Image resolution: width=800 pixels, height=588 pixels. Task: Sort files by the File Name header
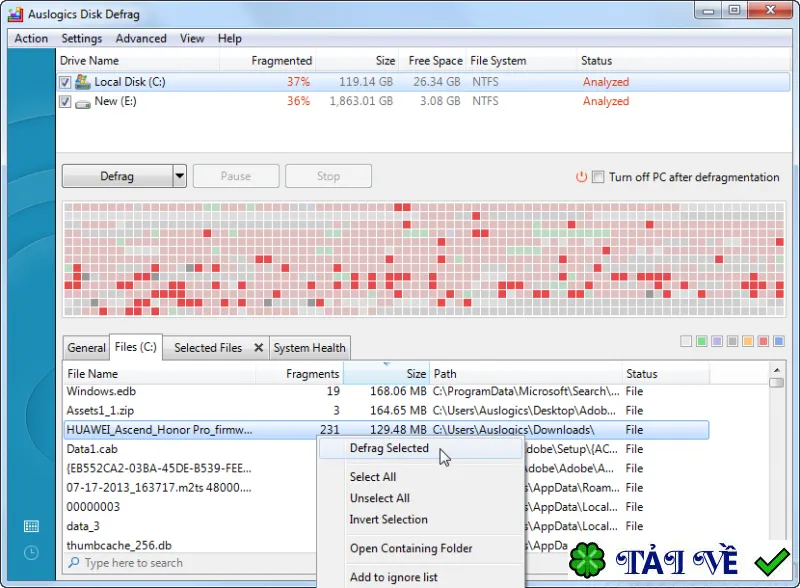tap(160, 374)
